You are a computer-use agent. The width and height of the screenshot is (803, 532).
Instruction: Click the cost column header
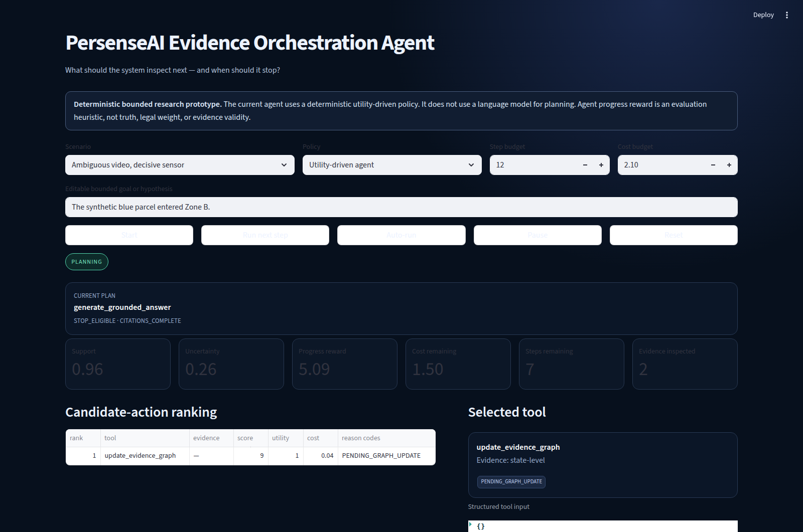point(321,438)
